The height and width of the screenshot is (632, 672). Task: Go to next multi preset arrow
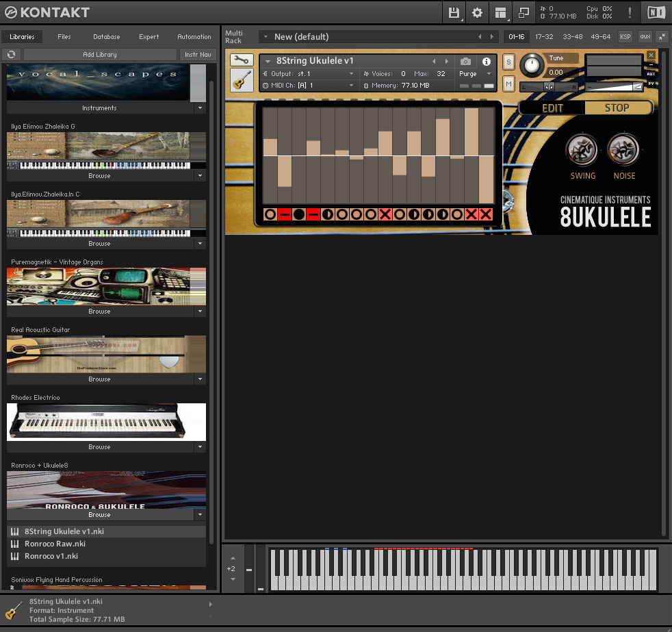click(x=492, y=37)
